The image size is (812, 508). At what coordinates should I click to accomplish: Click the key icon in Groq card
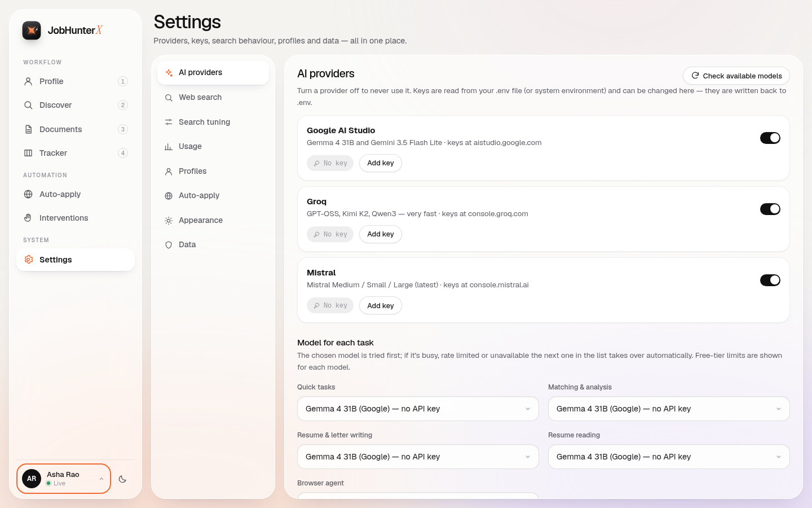click(316, 234)
